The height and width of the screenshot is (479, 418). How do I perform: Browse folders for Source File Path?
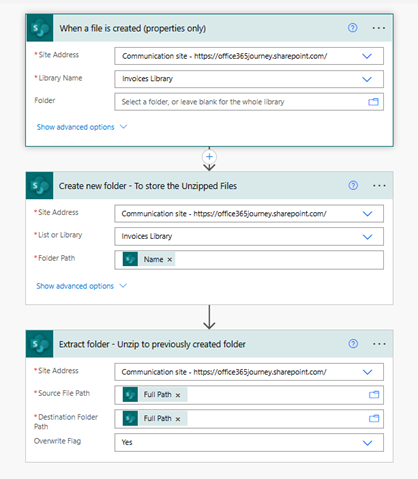(374, 395)
